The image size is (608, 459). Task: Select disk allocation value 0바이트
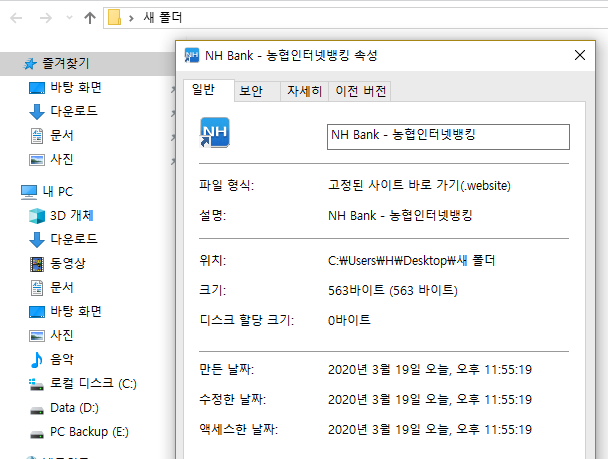pyautogui.click(x=349, y=320)
